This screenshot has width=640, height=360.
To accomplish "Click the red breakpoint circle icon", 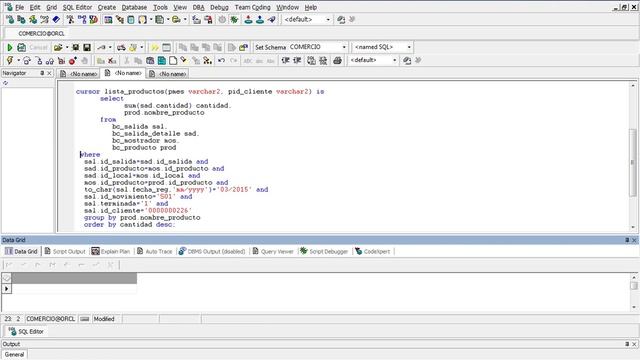I will [73, 60].
